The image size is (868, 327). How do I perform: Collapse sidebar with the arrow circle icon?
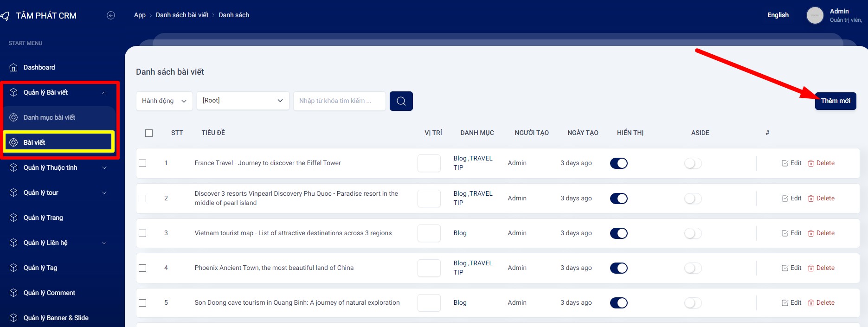(111, 15)
